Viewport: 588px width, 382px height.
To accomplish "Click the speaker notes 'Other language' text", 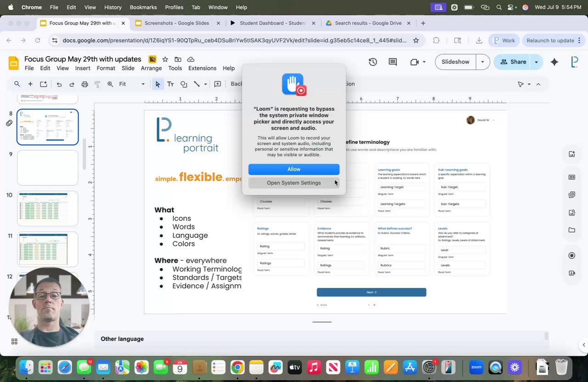I will [122, 339].
